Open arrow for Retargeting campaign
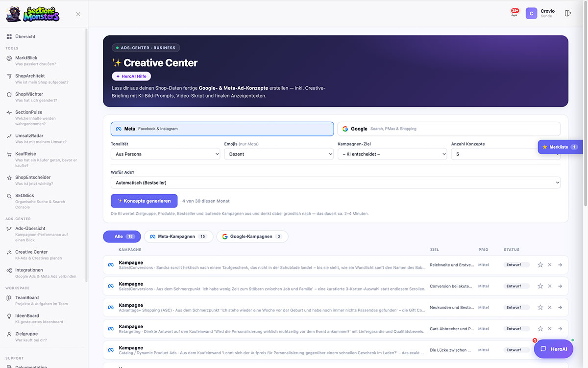Screen dimensions: 588x368 click(x=560, y=329)
